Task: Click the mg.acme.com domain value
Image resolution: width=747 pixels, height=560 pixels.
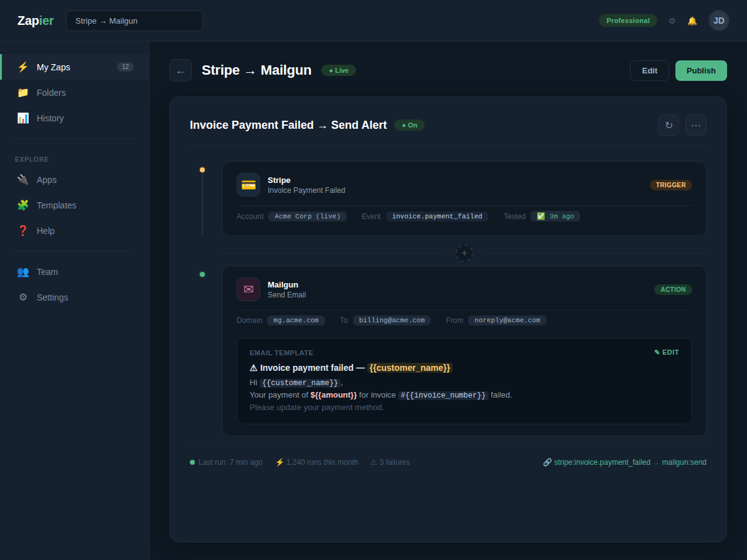Action: 296,320
